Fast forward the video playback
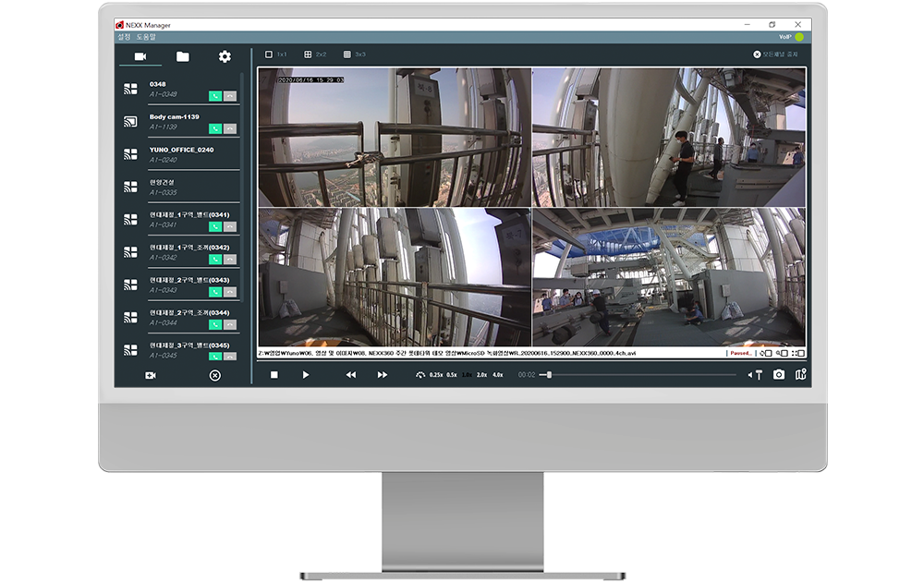The image size is (924, 582). 383,375
